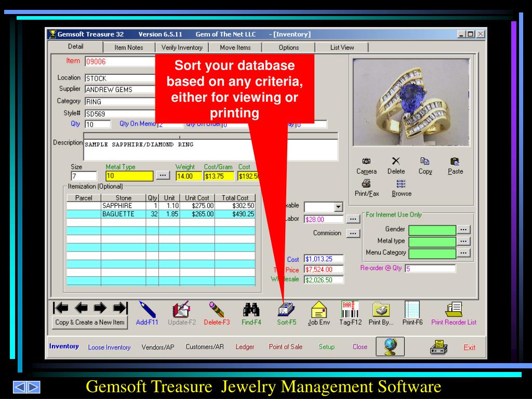Click the Item number field 09006
Image resolution: width=532 pixels, height=399 pixels.
pos(121,62)
